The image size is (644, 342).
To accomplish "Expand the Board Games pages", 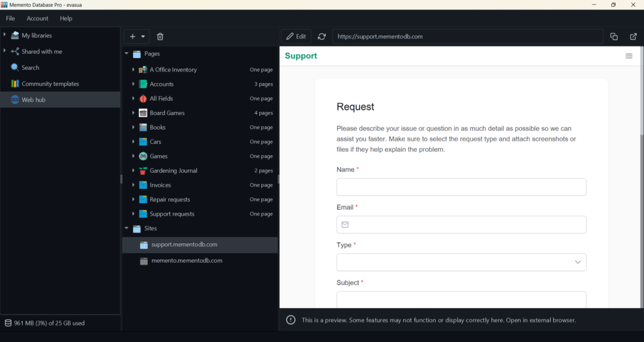I will (133, 113).
